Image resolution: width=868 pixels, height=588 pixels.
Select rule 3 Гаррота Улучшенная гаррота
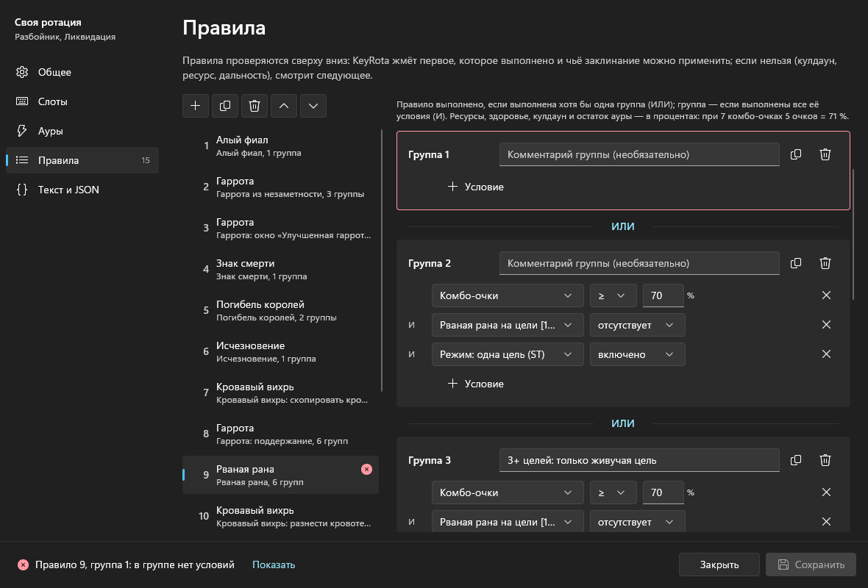tap(281, 229)
